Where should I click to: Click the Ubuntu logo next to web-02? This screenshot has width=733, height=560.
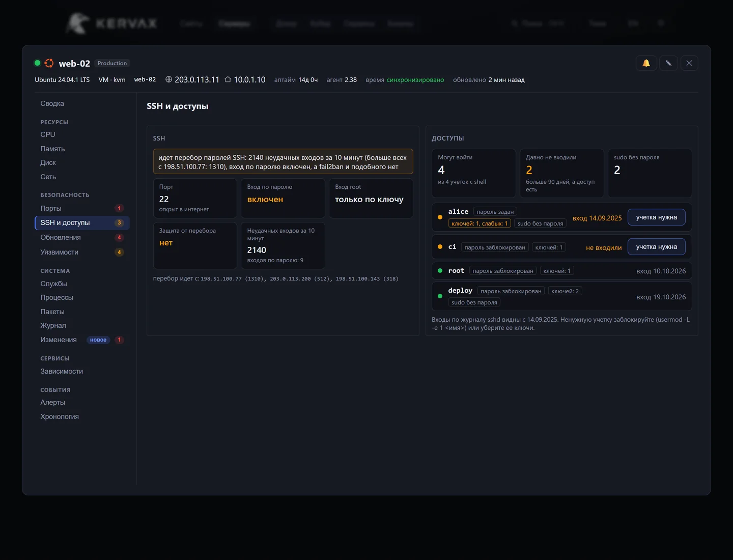pyautogui.click(x=49, y=63)
